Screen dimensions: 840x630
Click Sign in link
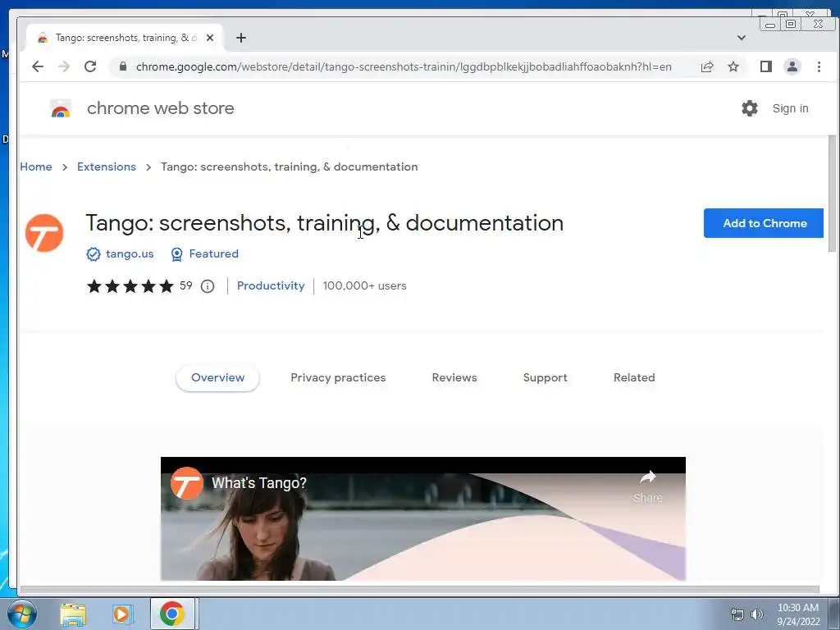pos(790,108)
